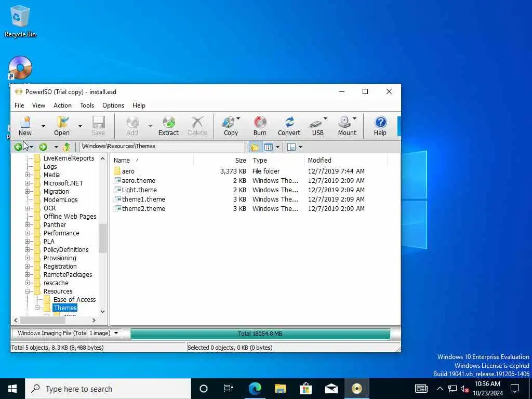This screenshot has height=399, width=532.
Task: Click the taskbar search box
Action: (108, 389)
